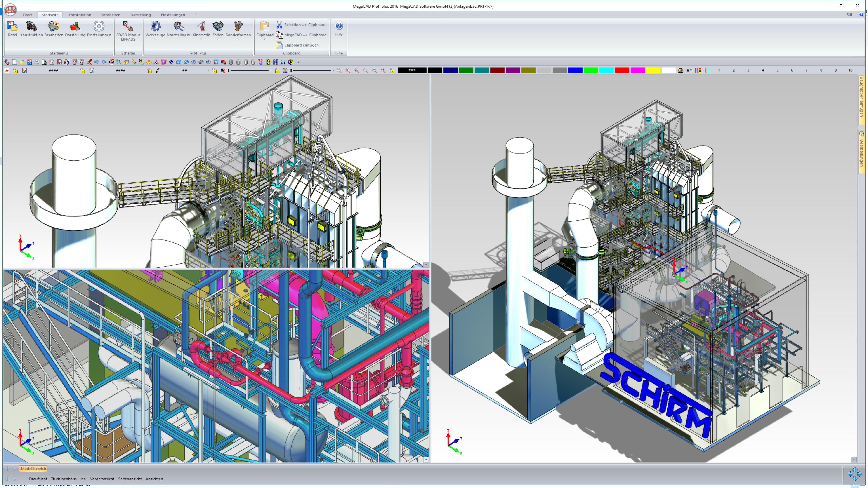The height and width of the screenshot is (488, 868).
Task: Toggle the lock before the line-style selector
Action: (x=215, y=70)
